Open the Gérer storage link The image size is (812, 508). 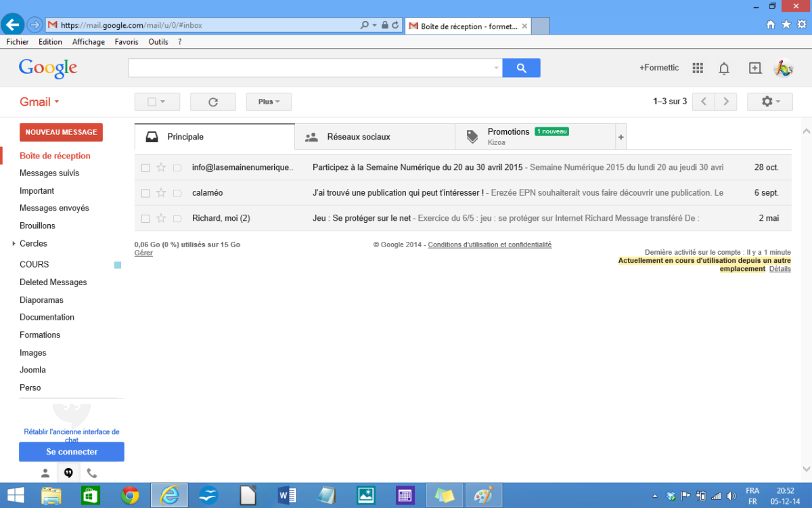click(x=143, y=253)
